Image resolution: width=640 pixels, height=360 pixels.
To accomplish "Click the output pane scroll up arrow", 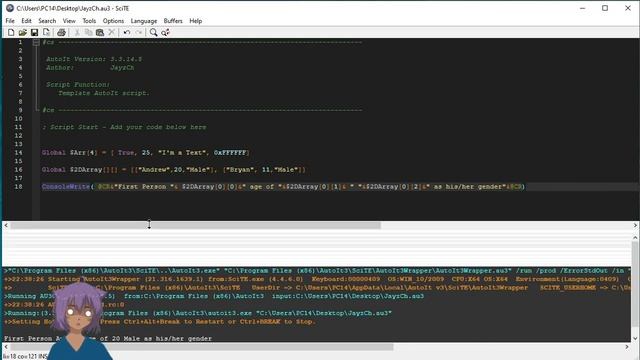I will (x=635, y=237).
